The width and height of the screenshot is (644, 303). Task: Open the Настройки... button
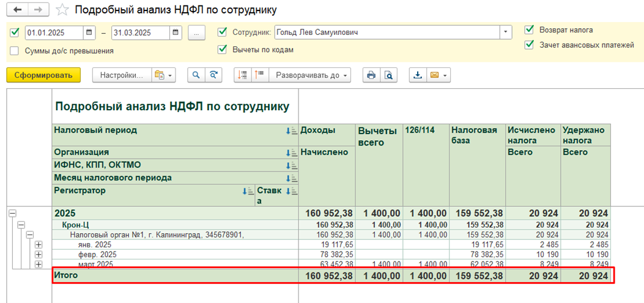coord(120,75)
